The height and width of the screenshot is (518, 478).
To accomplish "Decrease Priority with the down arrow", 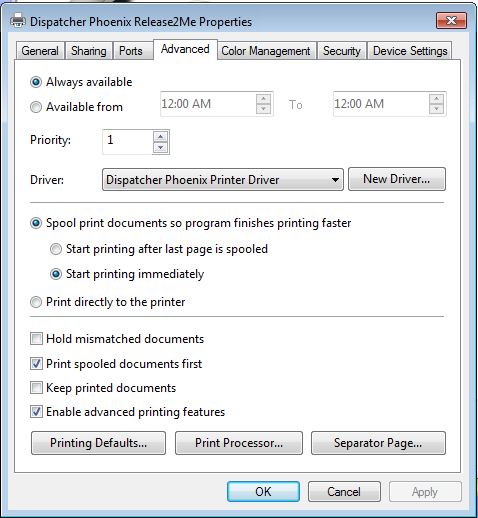I will [x=161, y=147].
